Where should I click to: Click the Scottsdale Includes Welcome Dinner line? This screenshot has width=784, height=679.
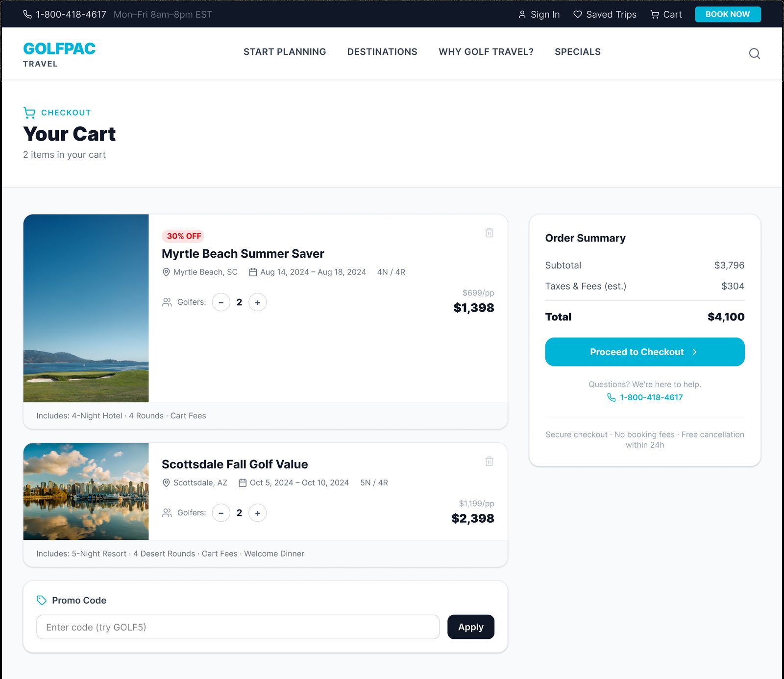click(x=170, y=554)
